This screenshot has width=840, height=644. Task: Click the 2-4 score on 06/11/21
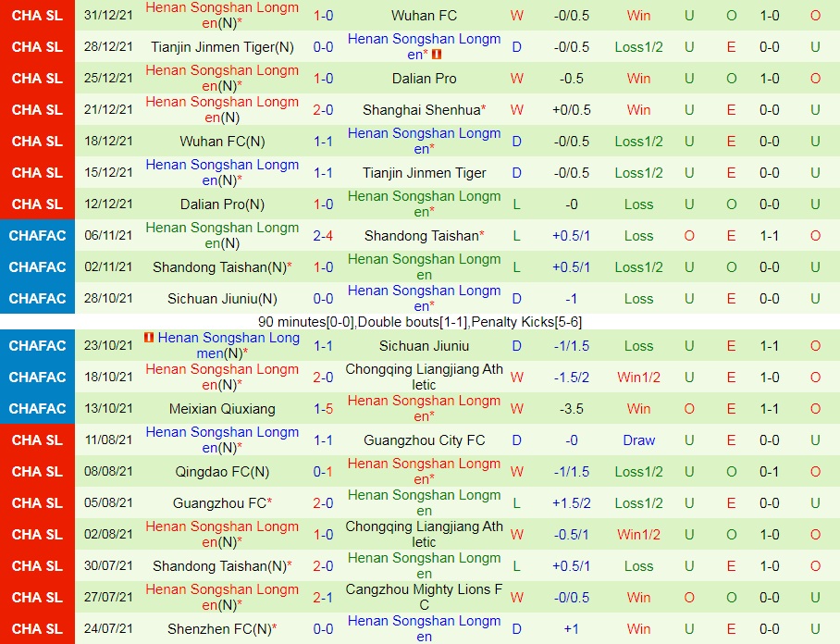pyautogui.click(x=323, y=236)
